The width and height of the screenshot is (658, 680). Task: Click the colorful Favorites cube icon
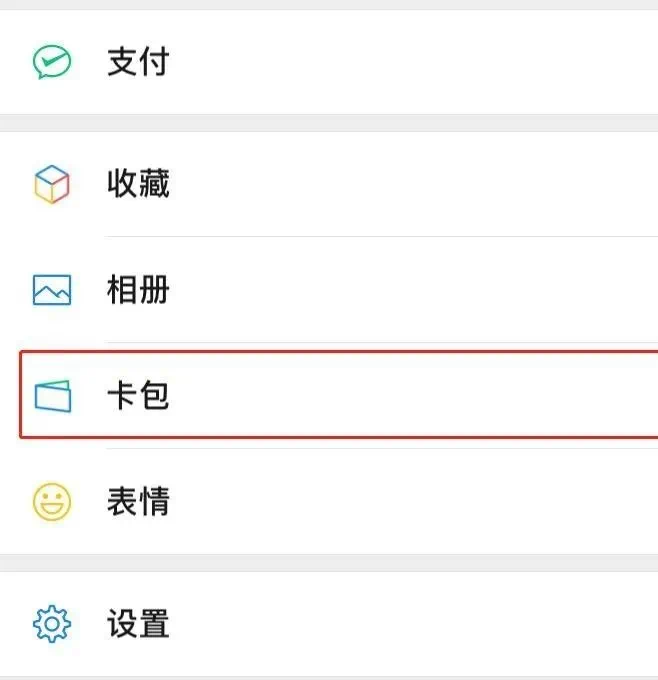click(x=51, y=185)
